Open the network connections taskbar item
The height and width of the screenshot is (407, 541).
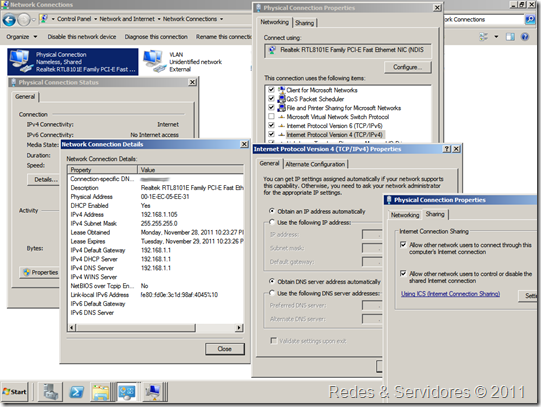[152, 392]
